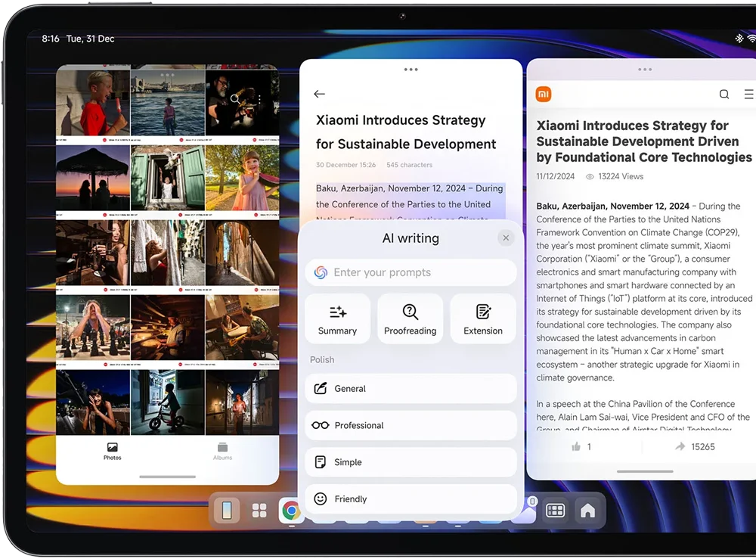Select the Professional polish style
This screenshot has width=756, height=559.
(411, 425)
